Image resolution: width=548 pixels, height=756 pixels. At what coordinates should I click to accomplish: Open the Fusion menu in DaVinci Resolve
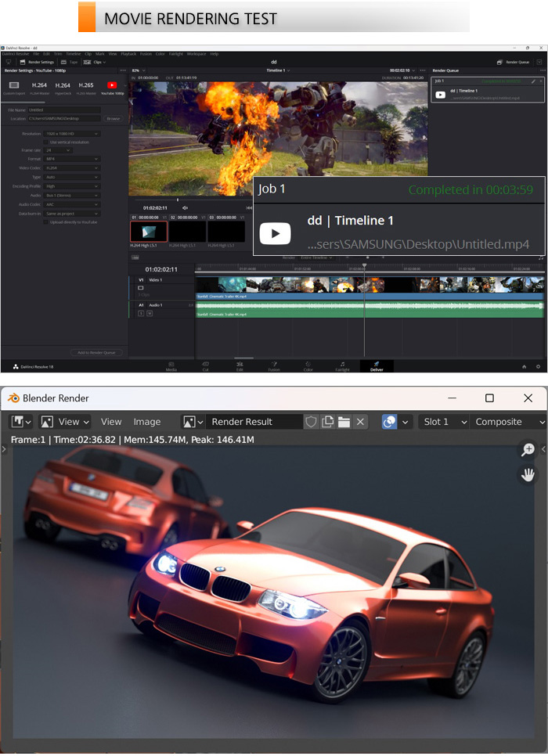(146, 54)
